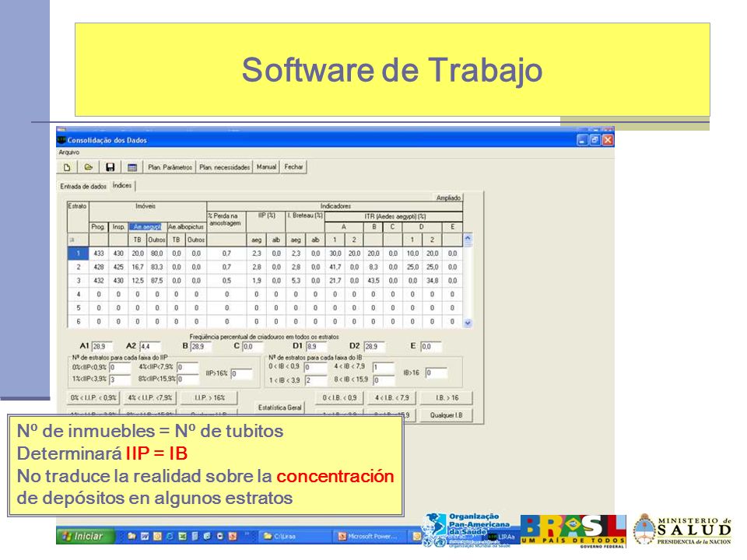Click the E frequency field
Screen dimensions: 747x560
click(431, 347)
